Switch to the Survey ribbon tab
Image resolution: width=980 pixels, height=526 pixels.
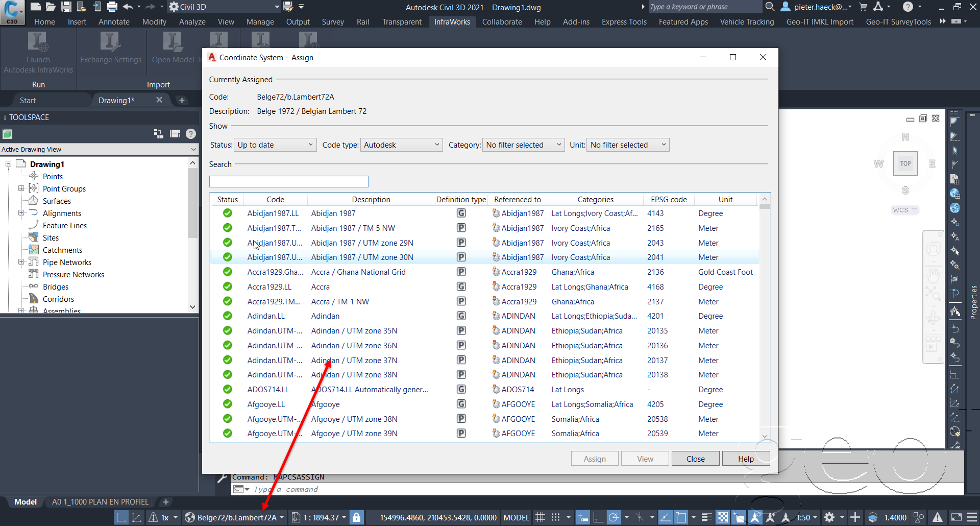click(x=333, y=22)
